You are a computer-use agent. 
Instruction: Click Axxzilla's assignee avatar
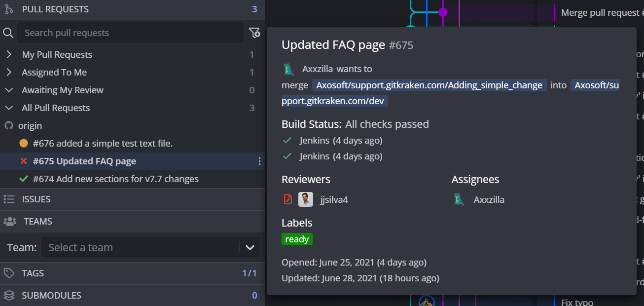(x=459, y=199)
